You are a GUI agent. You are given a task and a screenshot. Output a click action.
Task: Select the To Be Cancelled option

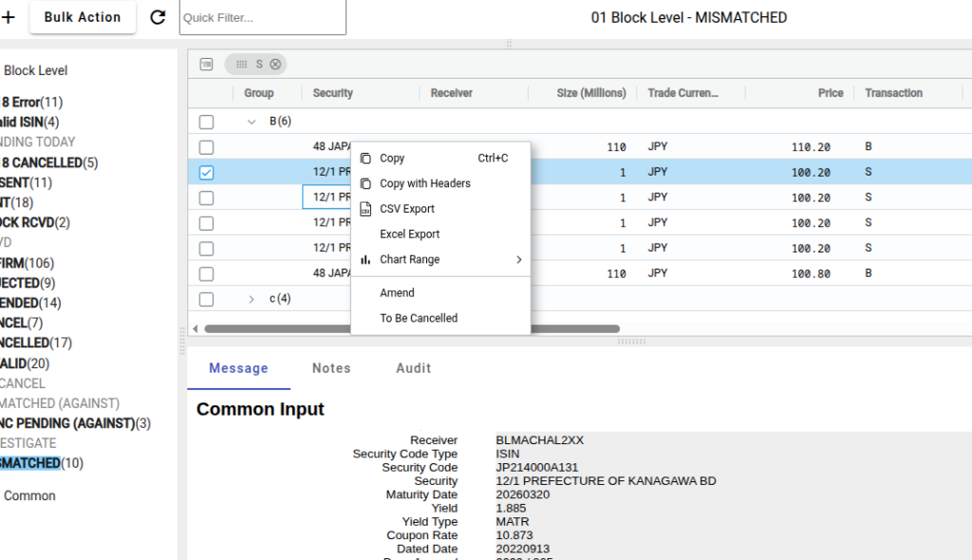point(419,318)
